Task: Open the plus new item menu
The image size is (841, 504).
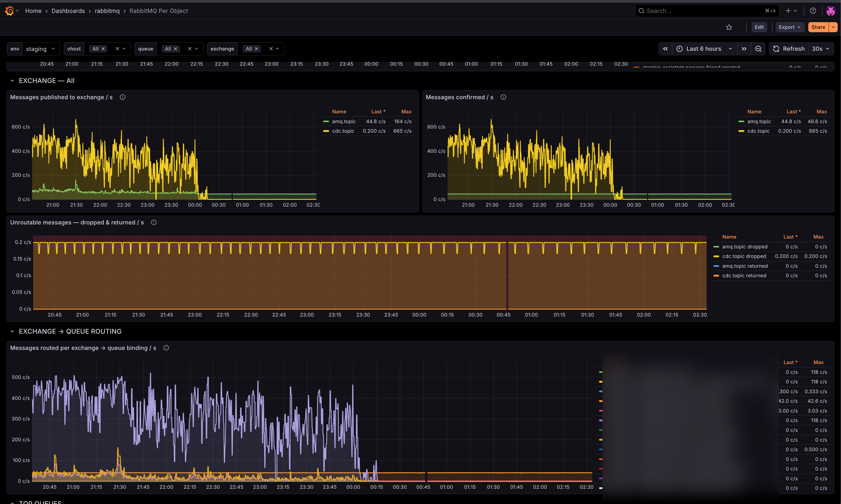Action: [791, 11]
